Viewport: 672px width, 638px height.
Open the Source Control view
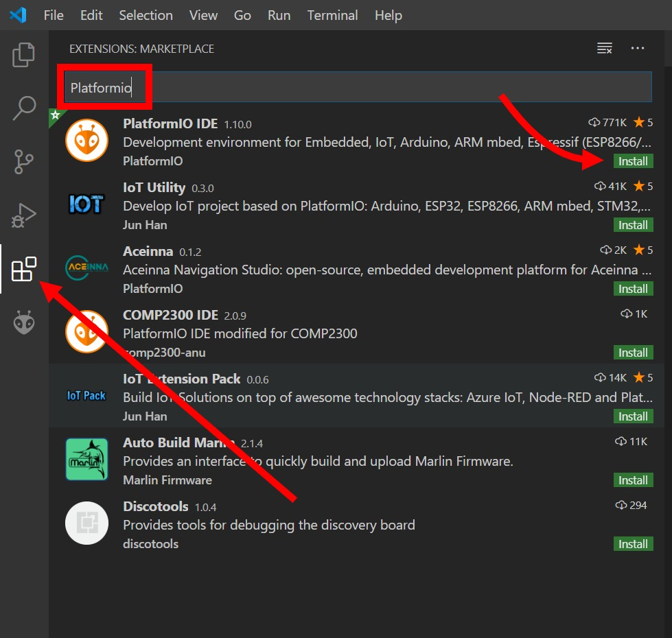23,161
